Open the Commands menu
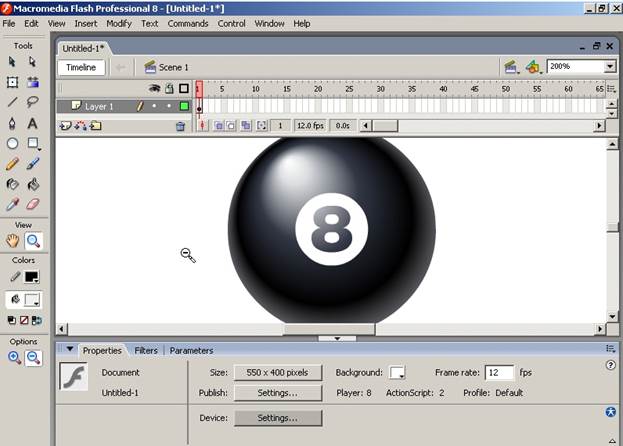Viewport: 623px width, 446px height. pyautogui.click(x=188, y=24)
